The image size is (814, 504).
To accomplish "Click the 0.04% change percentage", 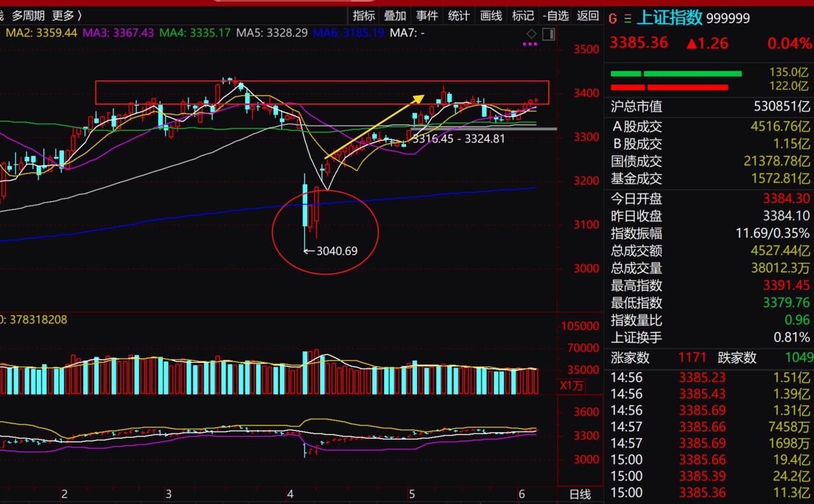I will [x=790, y=43].
